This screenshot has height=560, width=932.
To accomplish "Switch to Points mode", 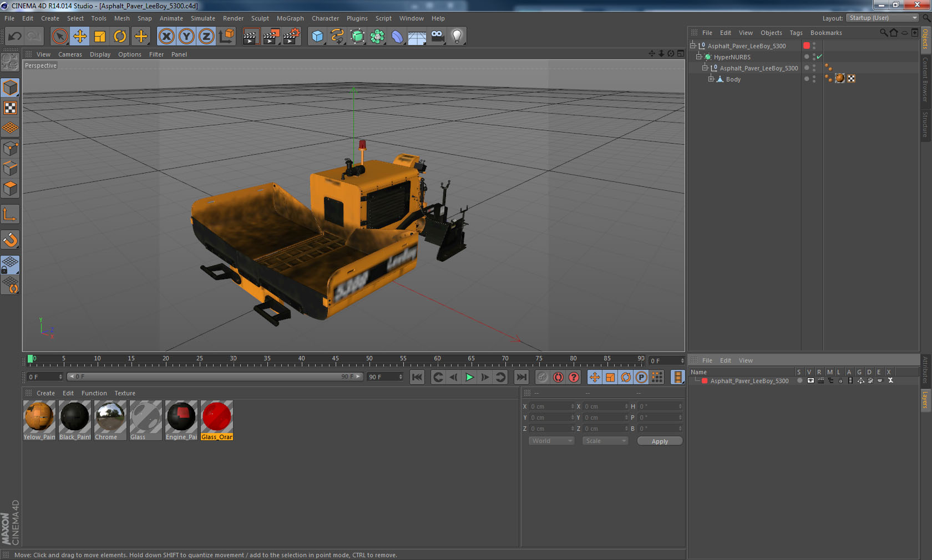I will point(10,148).
